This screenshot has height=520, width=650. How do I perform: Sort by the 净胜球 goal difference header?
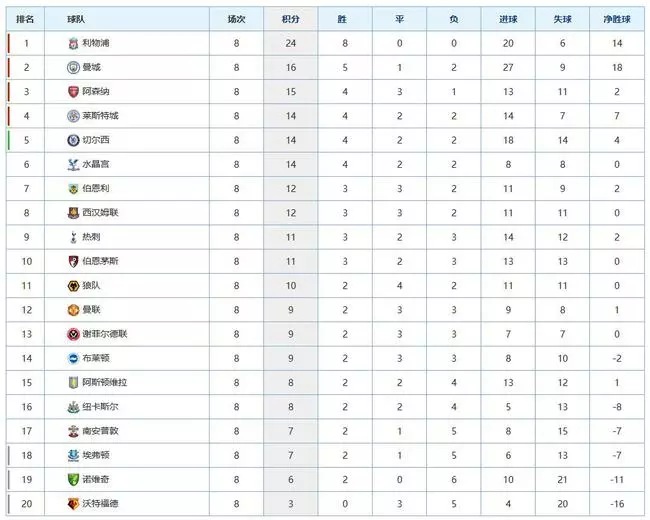click(617, 19)
